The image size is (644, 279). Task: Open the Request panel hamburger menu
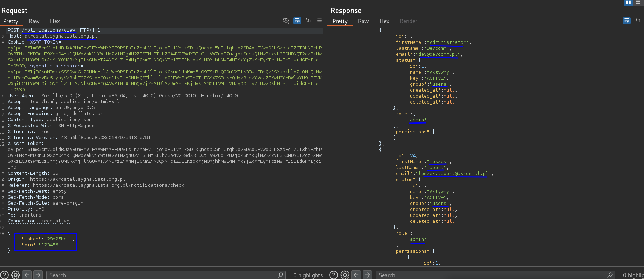tap(320, 20)
